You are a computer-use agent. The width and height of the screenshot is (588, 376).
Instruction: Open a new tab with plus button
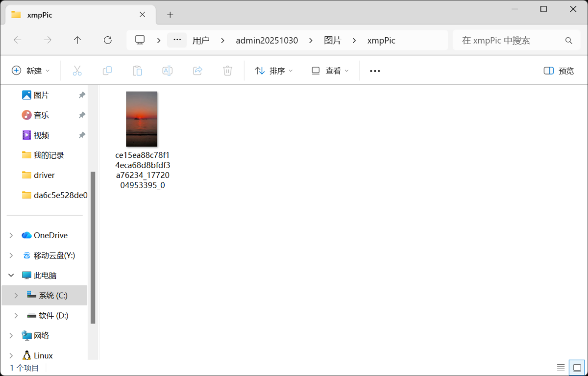(170, 15)
